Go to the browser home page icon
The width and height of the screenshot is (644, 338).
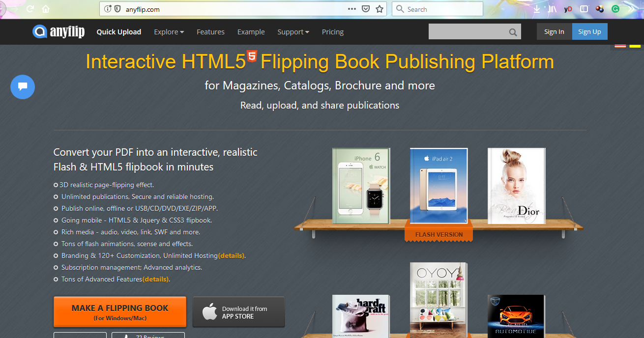[x=46, y=9]
